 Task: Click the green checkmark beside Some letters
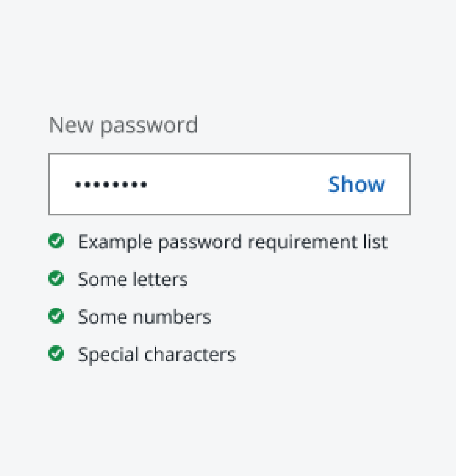[56, 278]
